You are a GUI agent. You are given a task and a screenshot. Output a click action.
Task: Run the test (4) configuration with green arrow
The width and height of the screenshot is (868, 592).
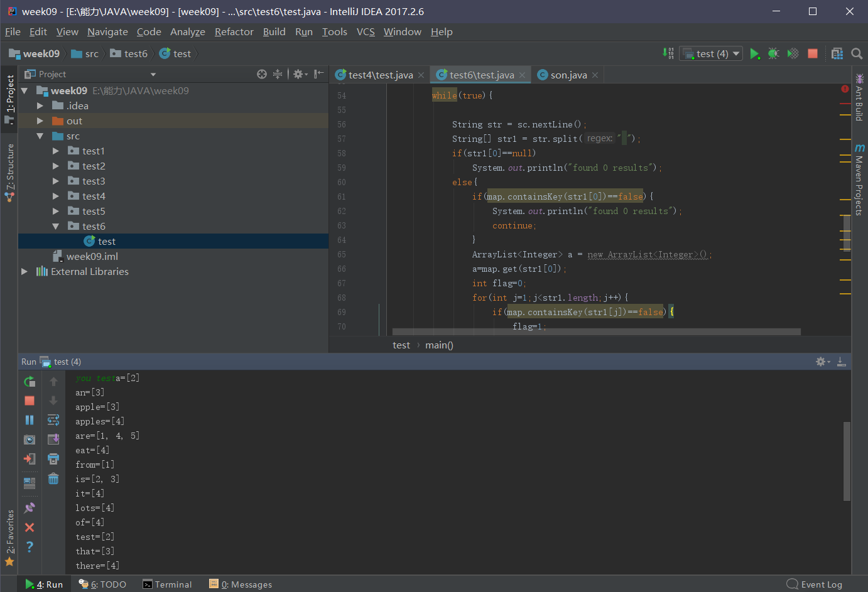tap(754, 54)
